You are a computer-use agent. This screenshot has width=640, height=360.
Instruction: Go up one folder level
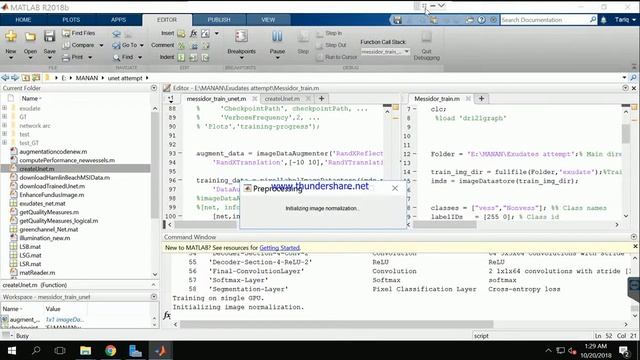(x=26, y=78)
